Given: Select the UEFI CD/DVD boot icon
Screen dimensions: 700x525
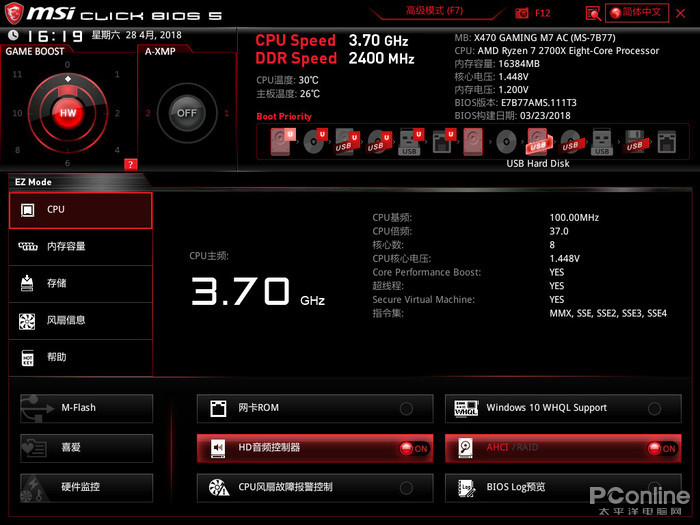Looking at the screenshot, I should pos(315,142).
